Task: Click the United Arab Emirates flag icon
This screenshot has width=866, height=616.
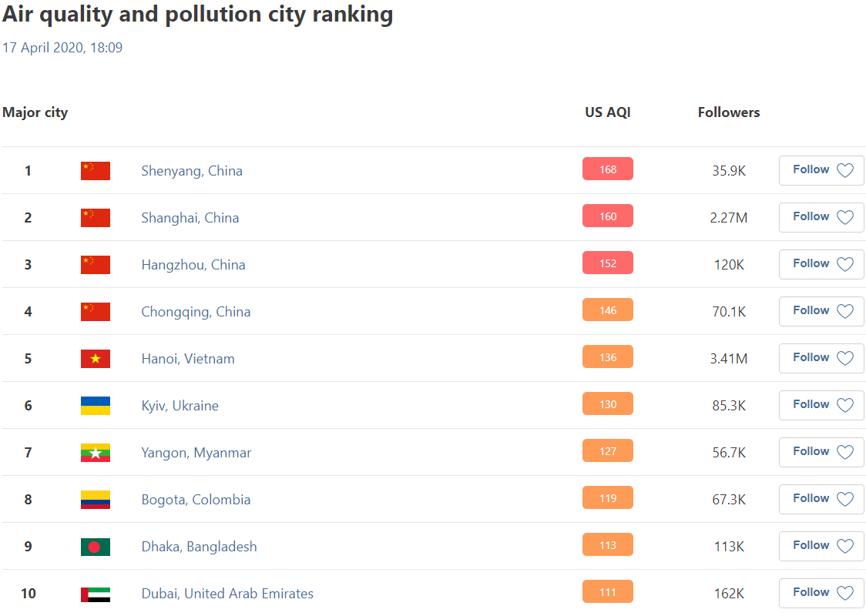Action: 96,594
